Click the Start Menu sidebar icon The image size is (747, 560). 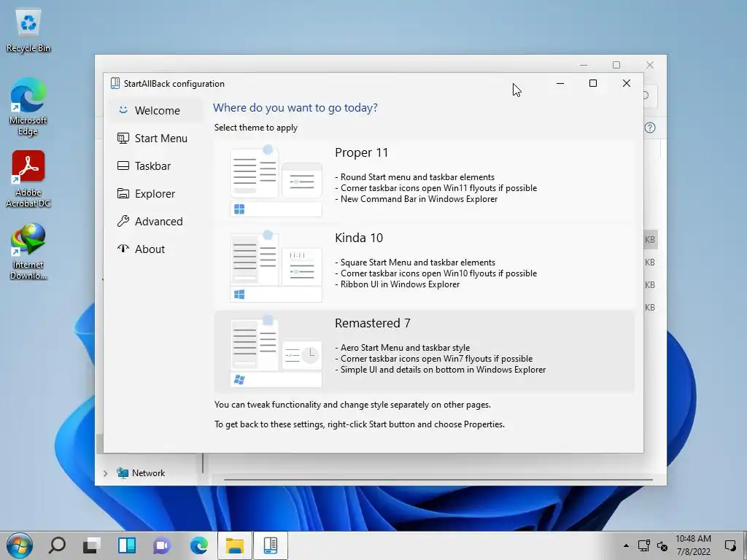point(123,138)
